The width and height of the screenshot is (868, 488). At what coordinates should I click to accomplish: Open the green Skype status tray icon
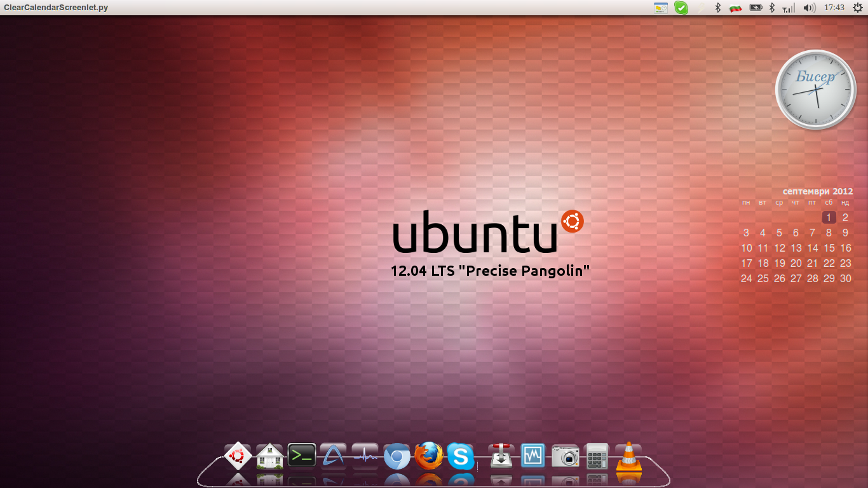click(x=681, y=8)
